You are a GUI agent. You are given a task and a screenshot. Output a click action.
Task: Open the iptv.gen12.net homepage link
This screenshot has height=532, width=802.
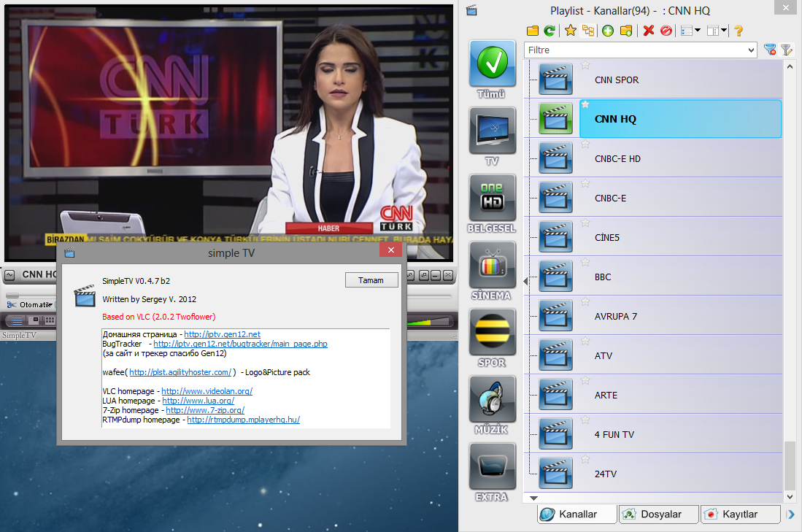coord(222,334)
